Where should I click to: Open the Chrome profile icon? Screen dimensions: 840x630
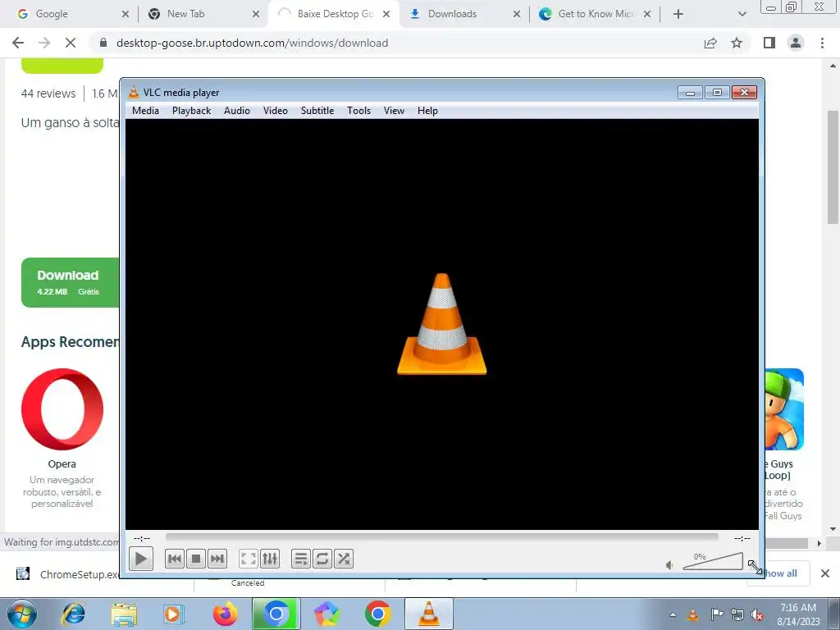click(x=796, y=43)
